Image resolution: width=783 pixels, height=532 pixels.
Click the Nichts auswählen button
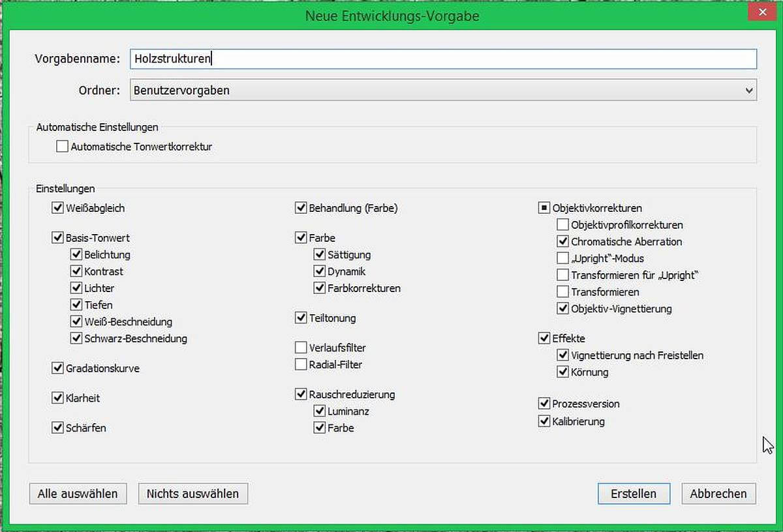pos(192,494)
